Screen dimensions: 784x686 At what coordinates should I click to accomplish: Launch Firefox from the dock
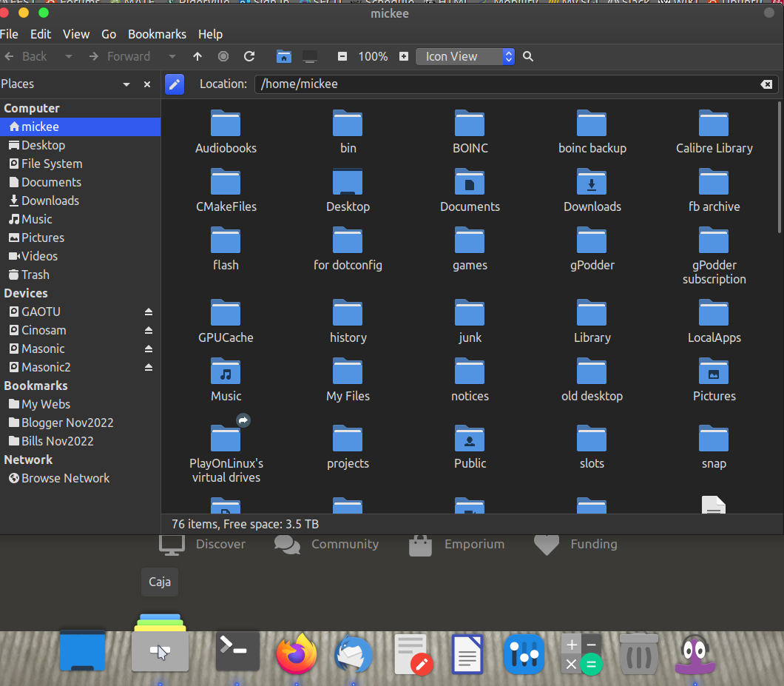click(x=297, y=653)
